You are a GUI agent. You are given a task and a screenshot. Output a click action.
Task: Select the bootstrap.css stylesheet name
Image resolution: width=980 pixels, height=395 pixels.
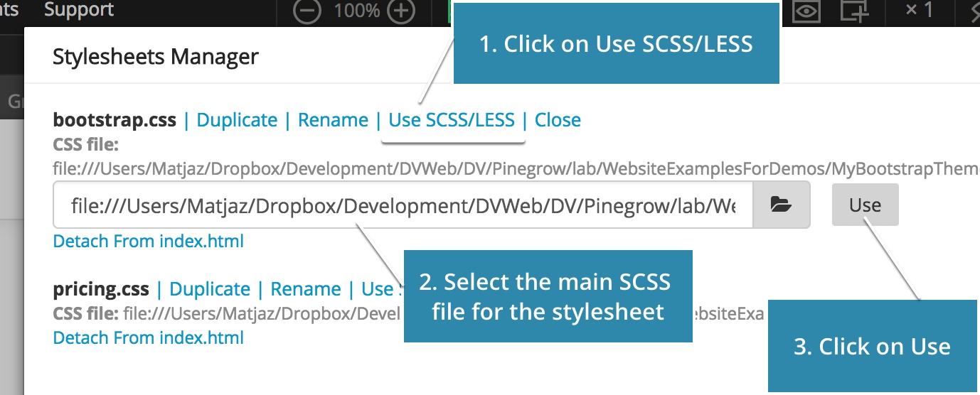coord(114,120)
